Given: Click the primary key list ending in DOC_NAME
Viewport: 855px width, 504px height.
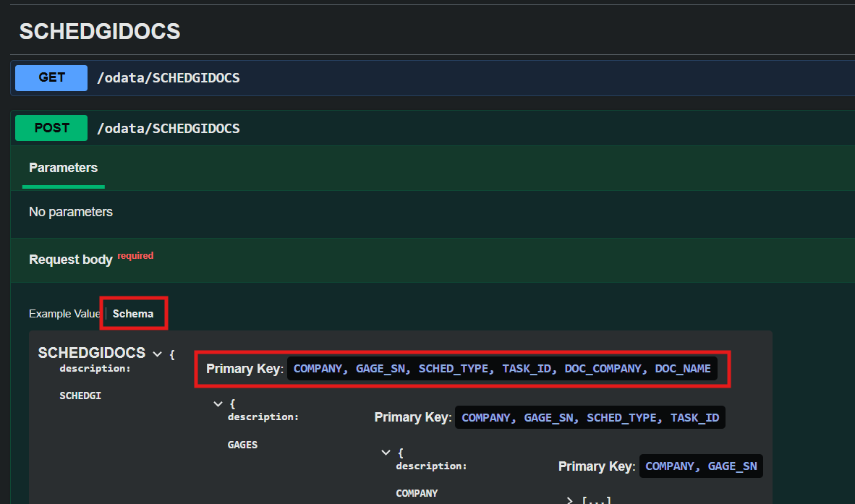Looking at the screenshot, I should tap(502, 369).
